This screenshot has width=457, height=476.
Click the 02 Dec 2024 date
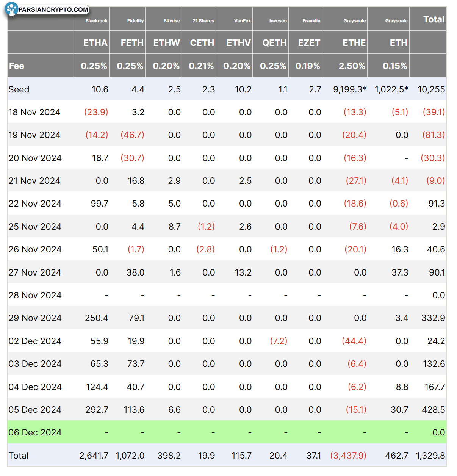click(x=35, y=341)
